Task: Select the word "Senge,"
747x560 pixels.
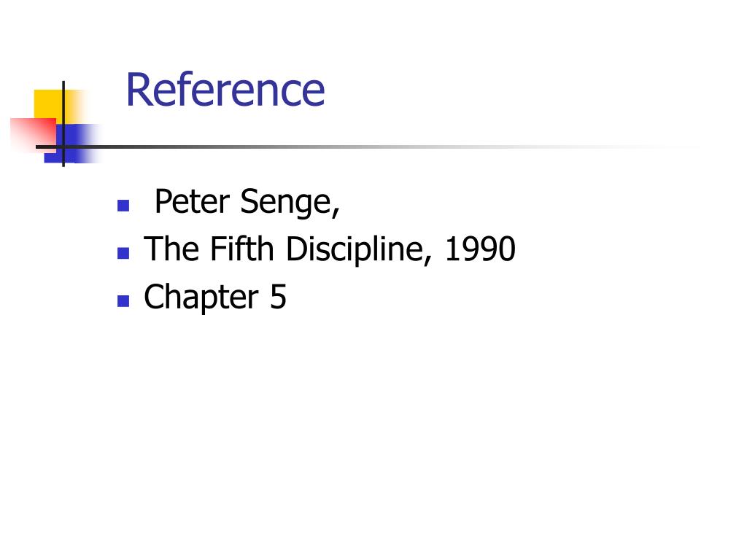Action: (290, 203)
